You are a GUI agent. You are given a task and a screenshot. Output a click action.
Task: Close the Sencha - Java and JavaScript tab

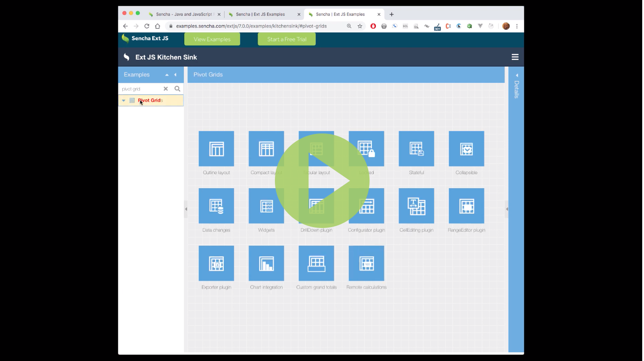pos(219,14)
